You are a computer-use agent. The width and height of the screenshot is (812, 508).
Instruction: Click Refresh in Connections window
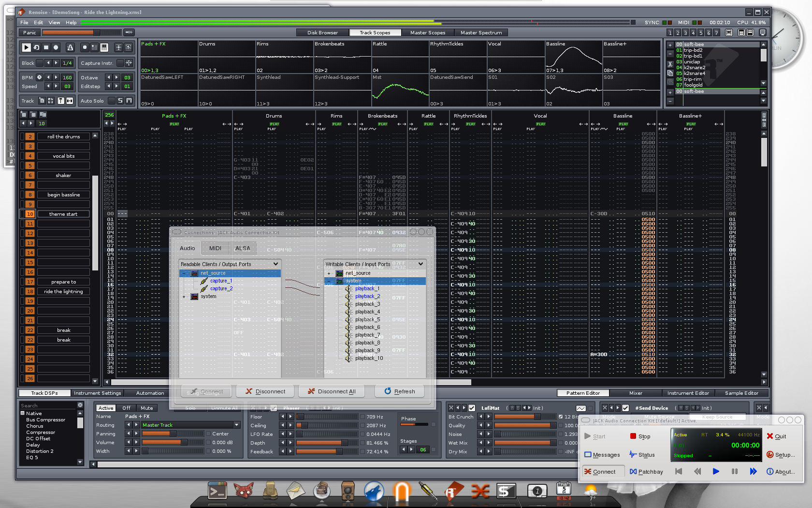coord(399,391)
